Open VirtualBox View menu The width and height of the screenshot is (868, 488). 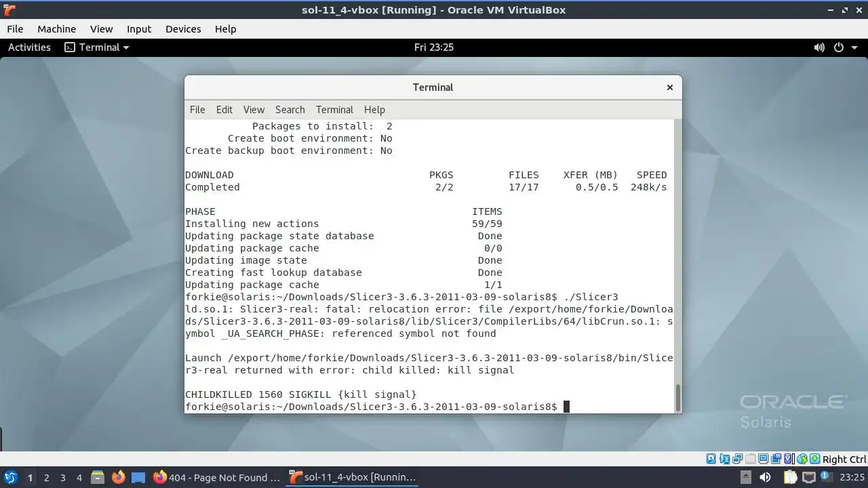101,29
